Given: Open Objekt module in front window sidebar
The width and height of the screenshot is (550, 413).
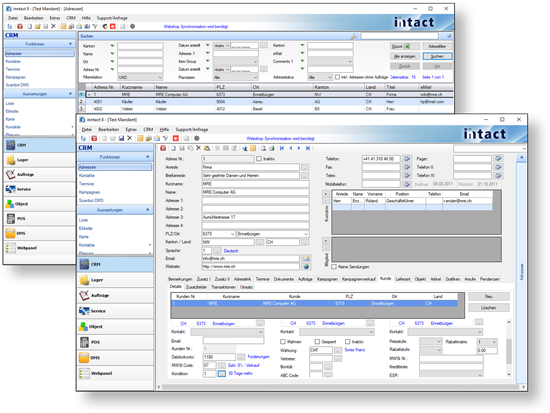Looking at the screenshot, I should point(115,326).
